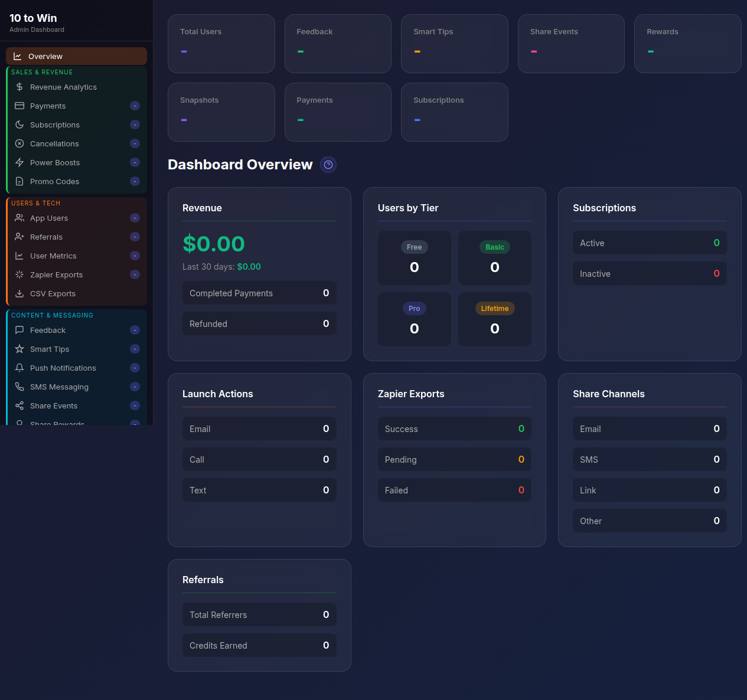The width and height of the screenshot is (747, 700).
Task: Click the Cancellations circled-x icon
Action: (19, 143)
